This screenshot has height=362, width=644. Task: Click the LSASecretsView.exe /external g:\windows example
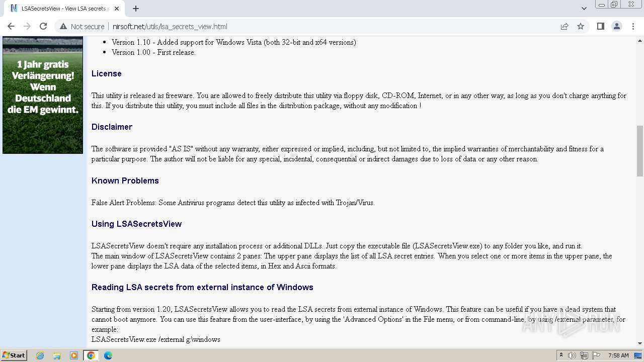pos(156,339)
